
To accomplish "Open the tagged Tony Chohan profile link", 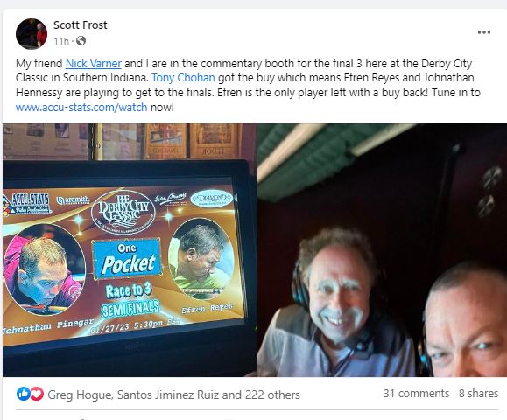I will tap(183, 78).
